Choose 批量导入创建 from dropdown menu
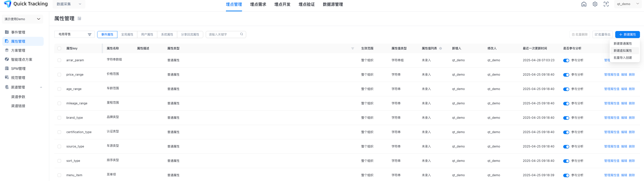 coord(625,58)
